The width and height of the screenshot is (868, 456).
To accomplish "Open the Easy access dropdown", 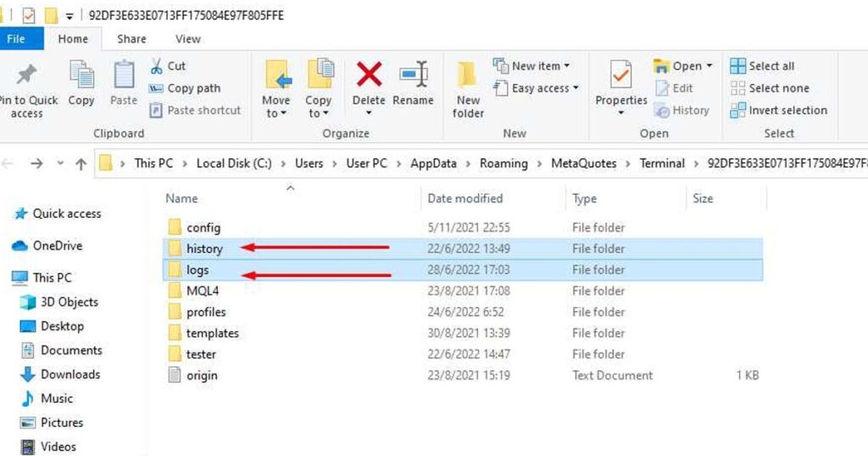I will click(536, 88).
